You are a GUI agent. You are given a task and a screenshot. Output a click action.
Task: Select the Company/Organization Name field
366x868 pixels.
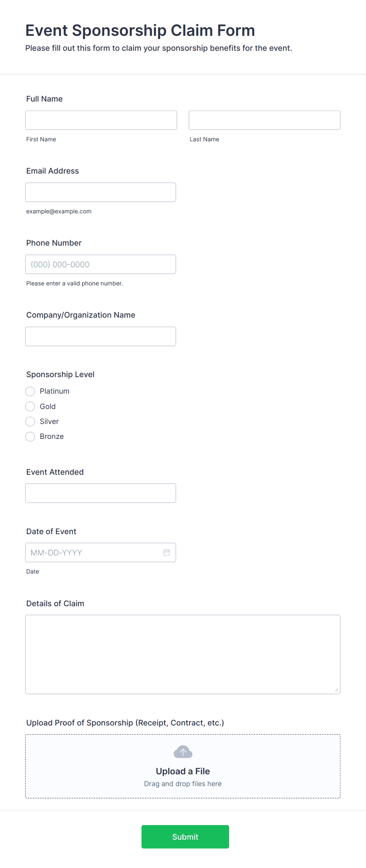100,336
